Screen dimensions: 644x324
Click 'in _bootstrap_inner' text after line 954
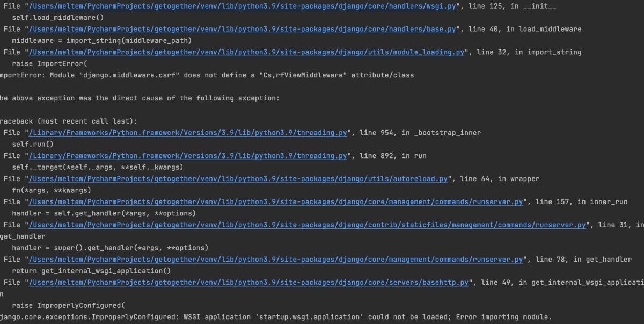(x=441, y=133)
